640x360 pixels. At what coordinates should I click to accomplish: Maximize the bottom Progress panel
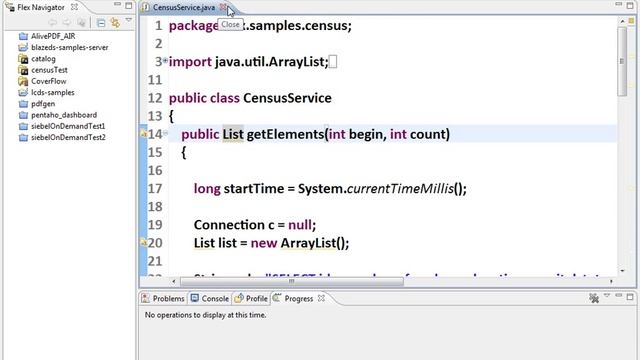pos(630,297)
